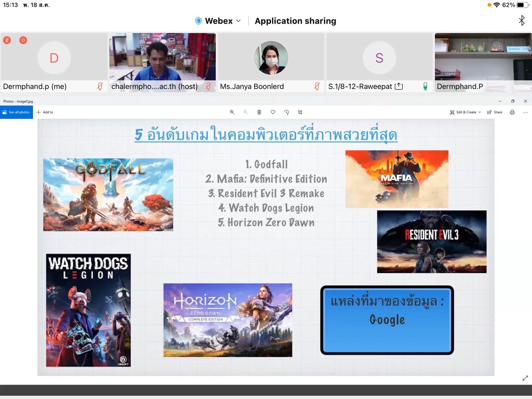Tap the Webex shield security icon
532x399 pixels.
tap(198, 21)
